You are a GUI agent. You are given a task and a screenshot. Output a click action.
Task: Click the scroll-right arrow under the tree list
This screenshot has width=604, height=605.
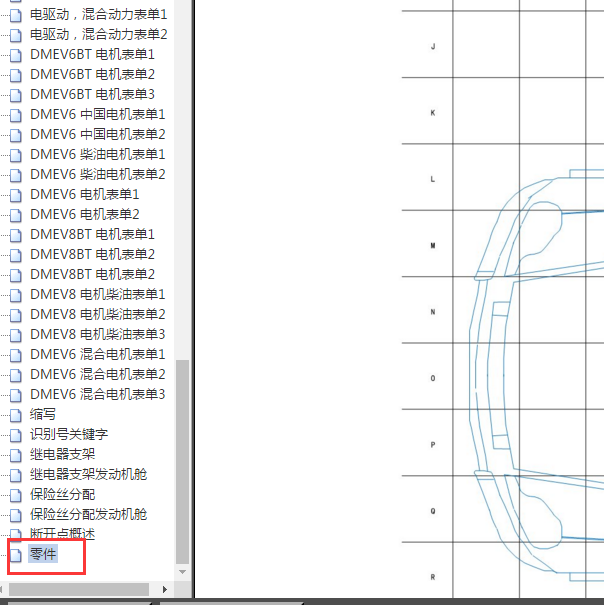coord(165,589)
